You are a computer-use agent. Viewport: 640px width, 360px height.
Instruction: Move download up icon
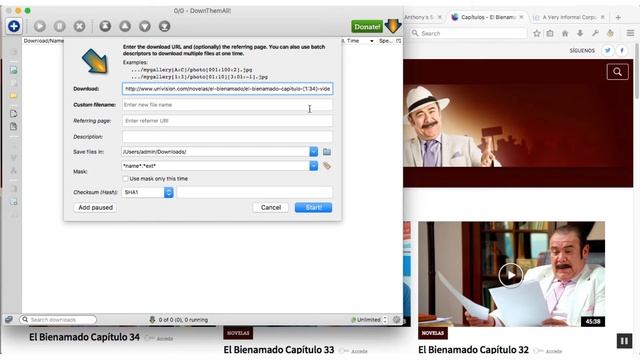pos(125,26)
